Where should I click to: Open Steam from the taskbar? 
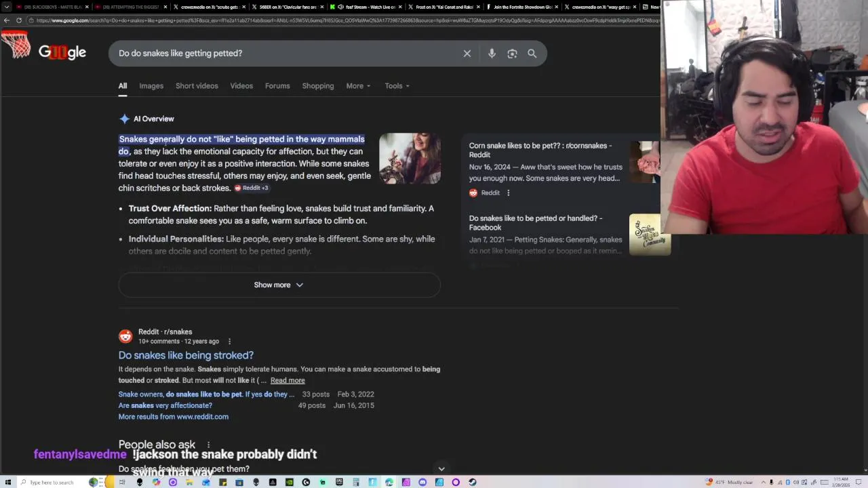[473, 482]
